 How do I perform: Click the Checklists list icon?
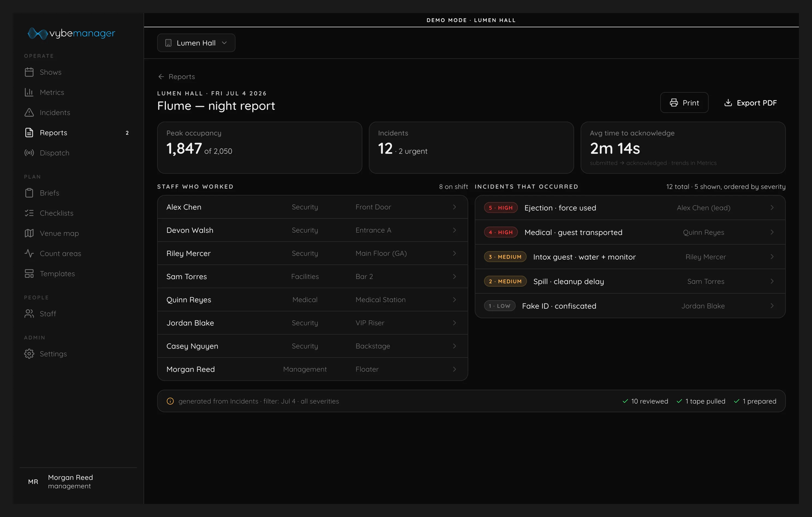[29, 213]
